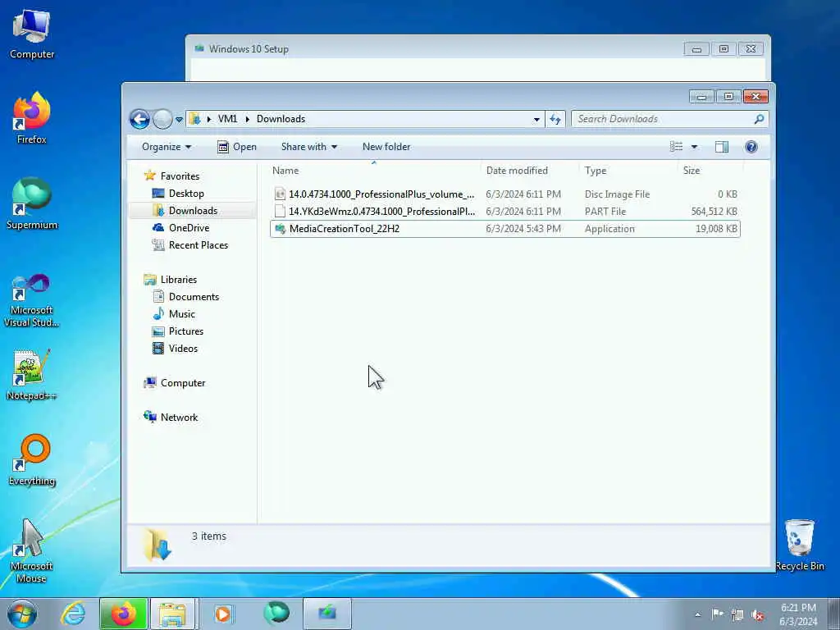Open the Organize menu
840x630 pixels.
point(166,147)
